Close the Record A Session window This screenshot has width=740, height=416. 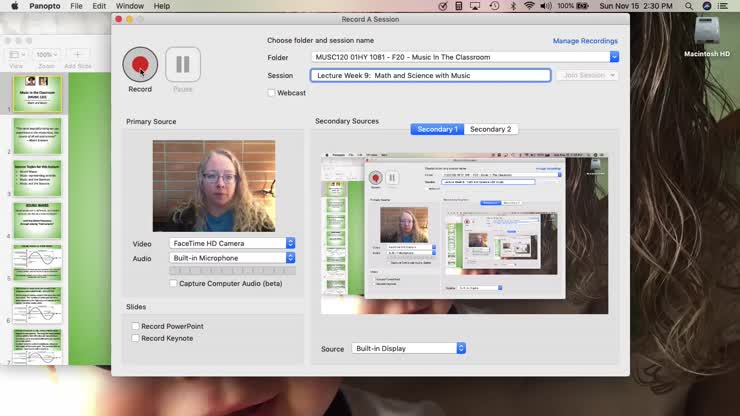118,19
